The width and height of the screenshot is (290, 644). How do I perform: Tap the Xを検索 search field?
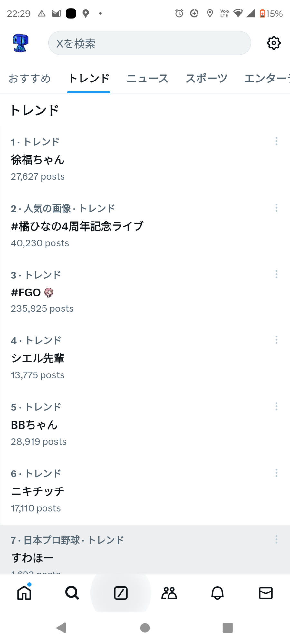point(150,43)
